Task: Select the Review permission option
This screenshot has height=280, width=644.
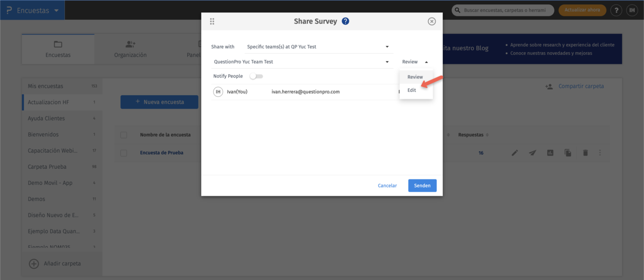Action: coord(415,77)
